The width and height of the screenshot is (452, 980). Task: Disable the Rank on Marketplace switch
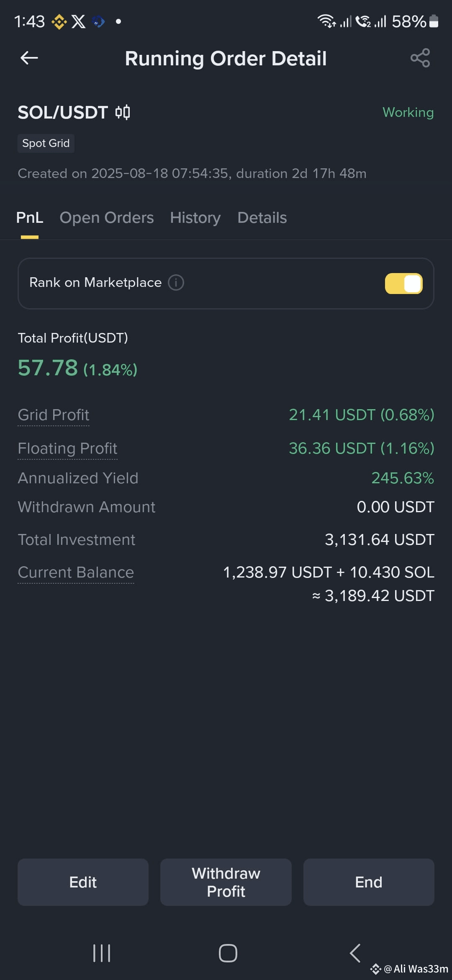coord(403,284)
